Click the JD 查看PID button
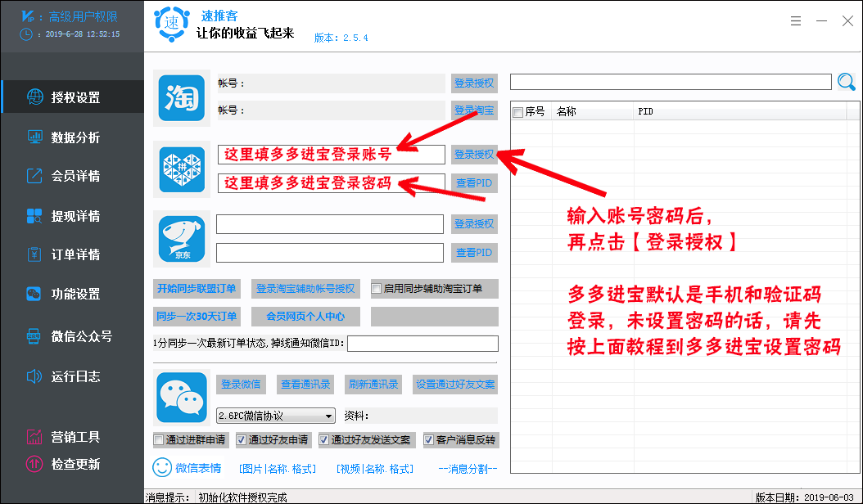Screen dimensions: 863x504 [x=474, y=253]
